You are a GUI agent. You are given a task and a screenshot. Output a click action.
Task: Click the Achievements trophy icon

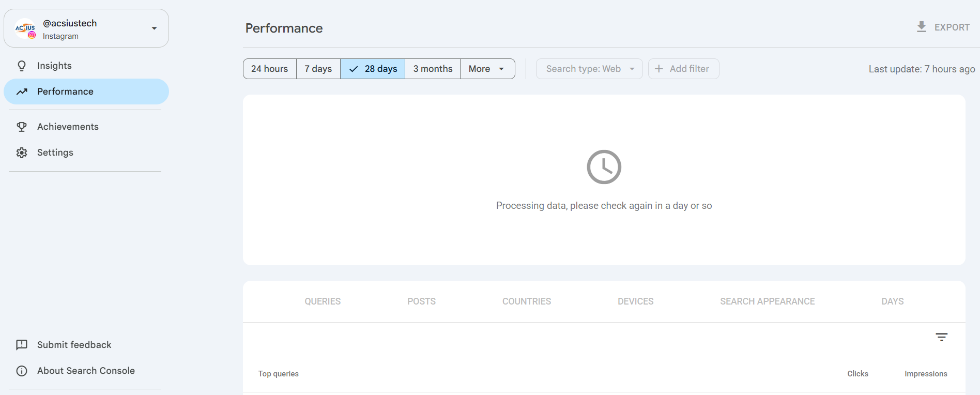22,127
